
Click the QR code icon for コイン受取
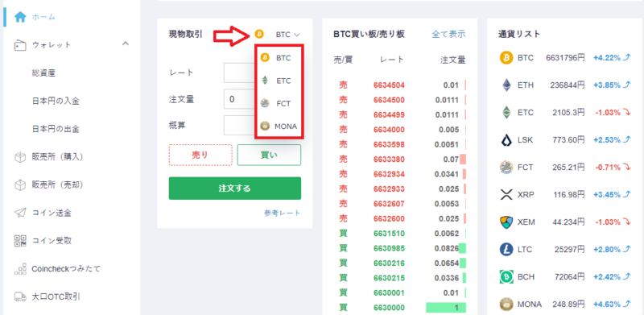click(20, 241)
